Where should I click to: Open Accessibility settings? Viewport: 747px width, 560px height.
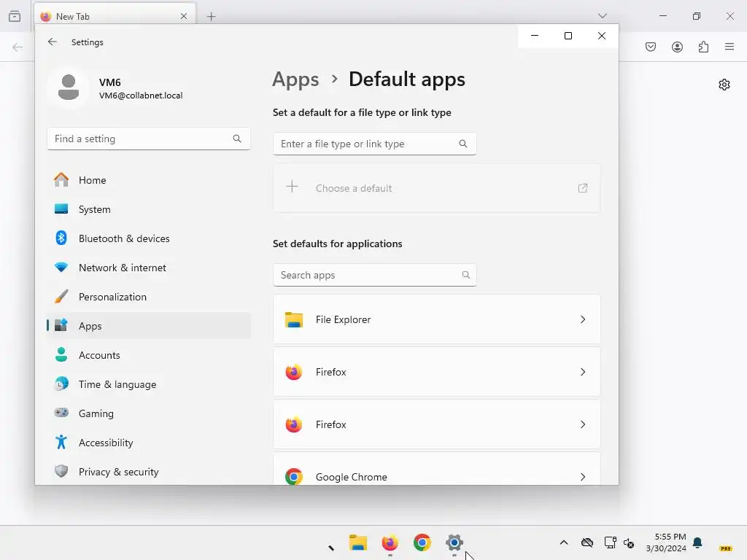149,443
